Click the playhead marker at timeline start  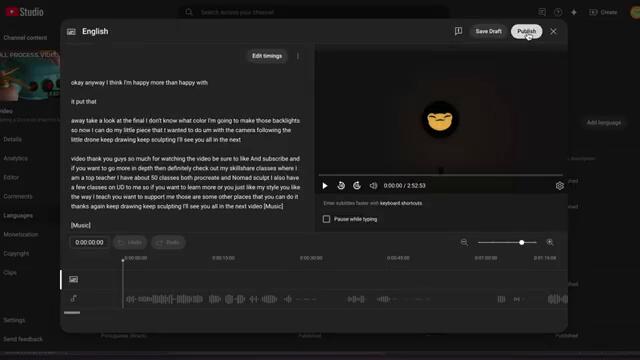coord(122,260)
